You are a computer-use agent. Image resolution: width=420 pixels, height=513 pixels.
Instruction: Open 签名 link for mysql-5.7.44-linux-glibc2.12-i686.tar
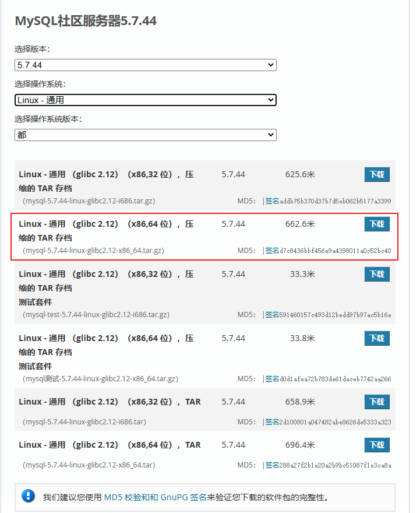click(272, 422)
